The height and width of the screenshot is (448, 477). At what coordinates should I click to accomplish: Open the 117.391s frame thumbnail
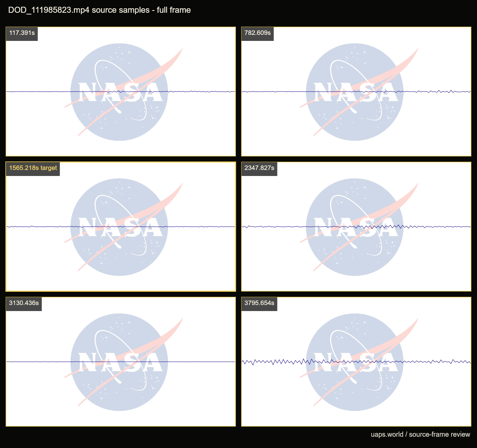pos(121,92)
